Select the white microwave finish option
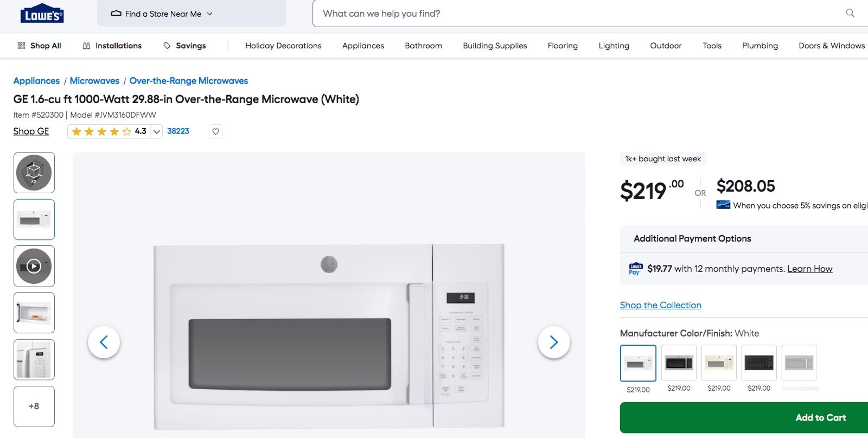Viewport: 868px width, 438px height. coord(638,363)
